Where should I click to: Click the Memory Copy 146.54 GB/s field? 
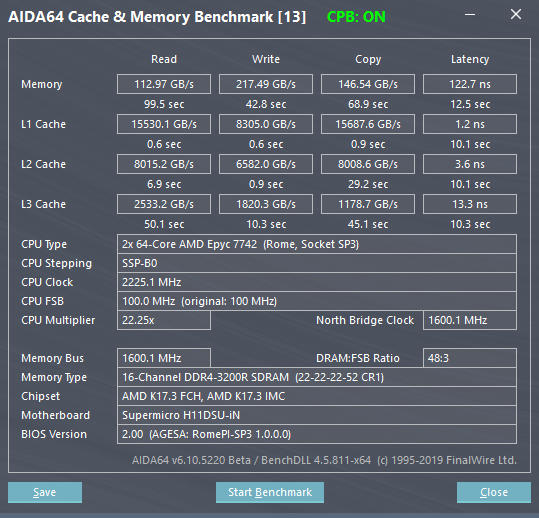tap(368, 84)
